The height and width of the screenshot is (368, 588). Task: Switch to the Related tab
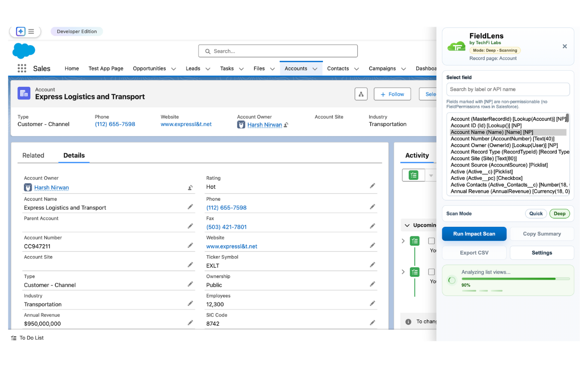(33, 155)
